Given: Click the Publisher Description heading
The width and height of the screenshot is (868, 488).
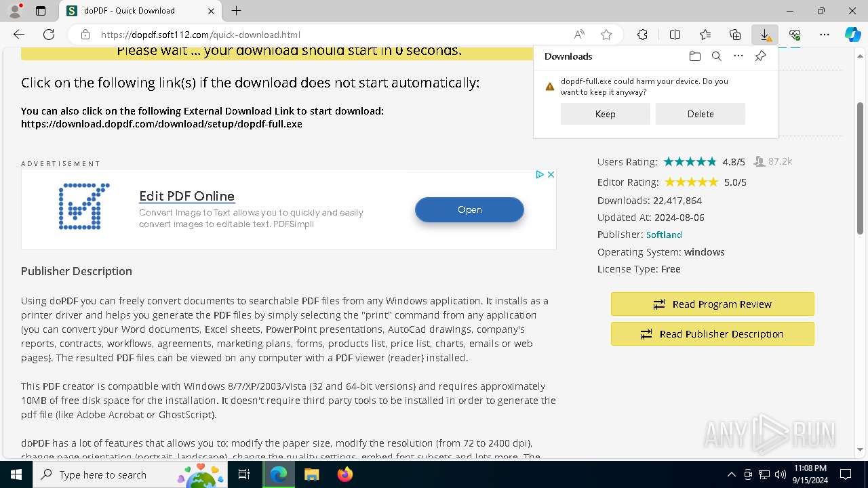Looking at the screenshot, I should tap(77, 271).
